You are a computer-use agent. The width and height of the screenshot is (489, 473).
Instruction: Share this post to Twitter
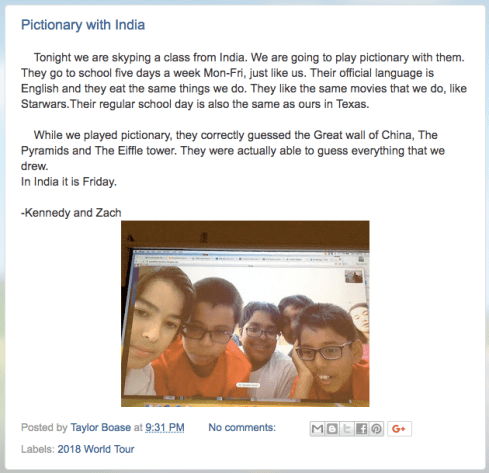pyautogui.click(x=346, y=429)
